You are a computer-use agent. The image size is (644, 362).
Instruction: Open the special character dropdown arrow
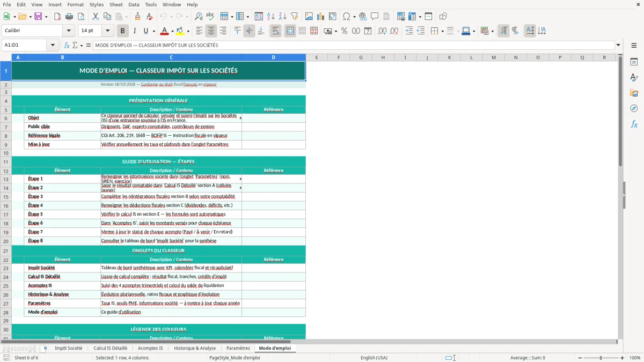click(x=354, y=17)
